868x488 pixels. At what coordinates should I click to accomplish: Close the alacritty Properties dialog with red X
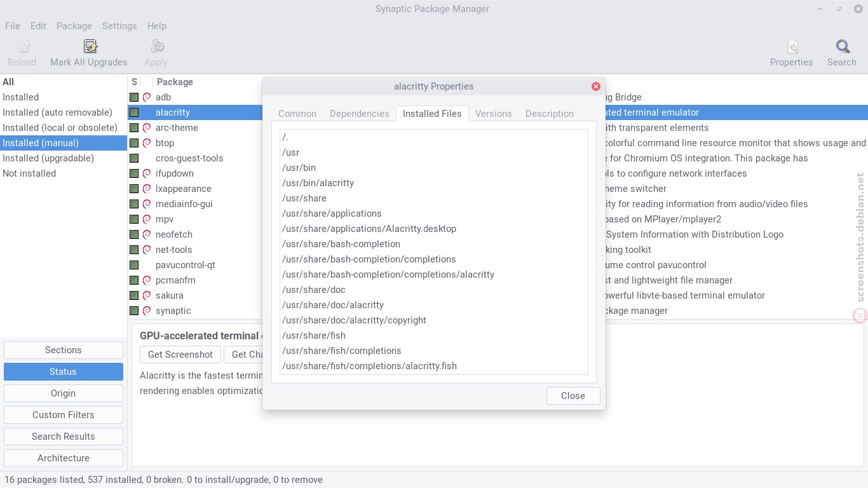[x=596, y=86]
